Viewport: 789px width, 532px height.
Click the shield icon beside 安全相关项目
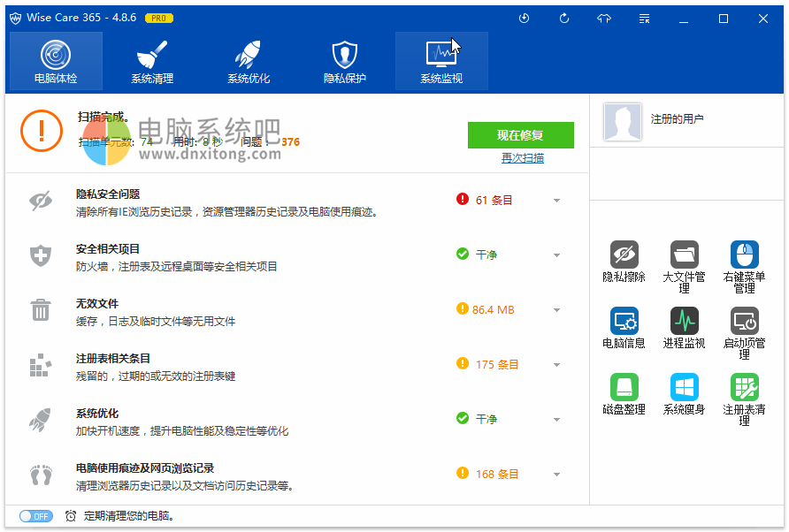[x=41, y=255]
